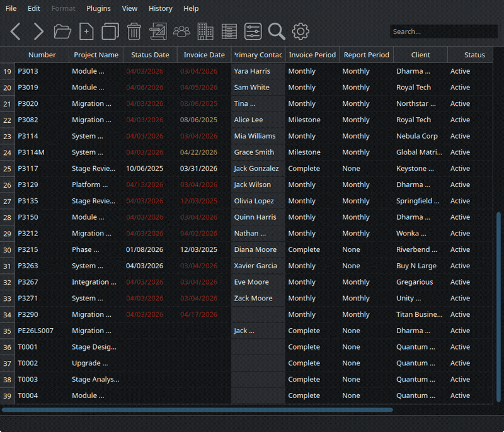
Task: Select the PE26LS007 number cell
Action: 42,331
